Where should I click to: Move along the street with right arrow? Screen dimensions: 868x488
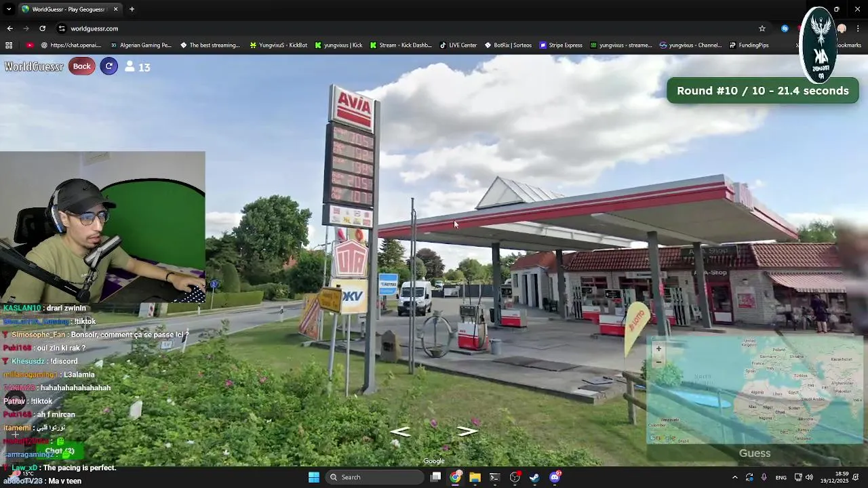click(x=467, y=432)
